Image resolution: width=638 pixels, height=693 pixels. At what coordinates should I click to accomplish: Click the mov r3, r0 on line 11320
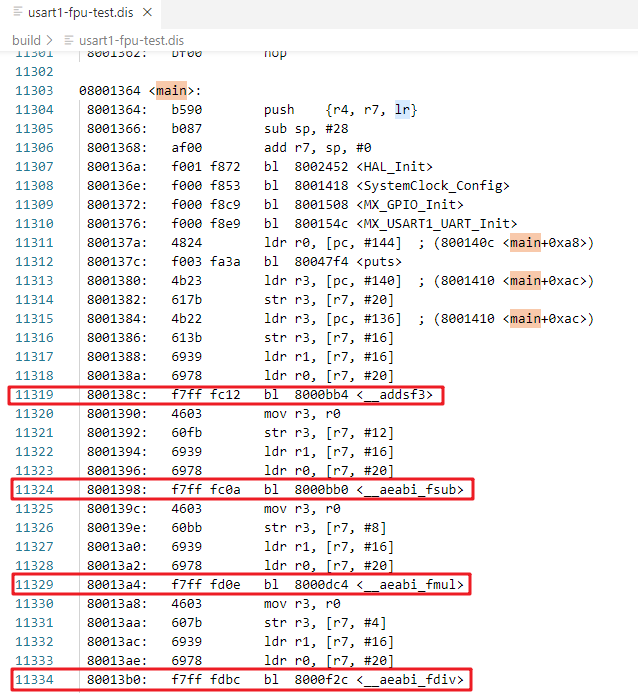(302, 414)
